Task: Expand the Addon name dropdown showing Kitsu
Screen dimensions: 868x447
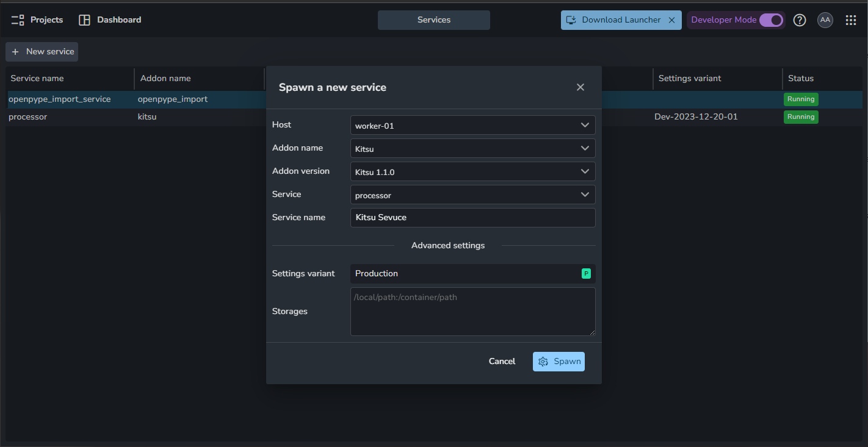Action: [x=473, y=149]
